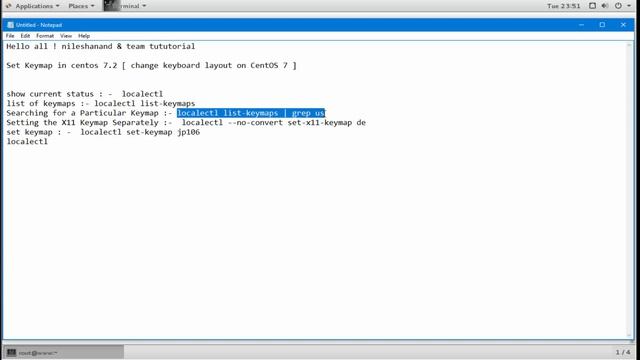This screenshot has width=640, height=360.
Task: Click the power icon in top panel
Action: tap(618, 6)
